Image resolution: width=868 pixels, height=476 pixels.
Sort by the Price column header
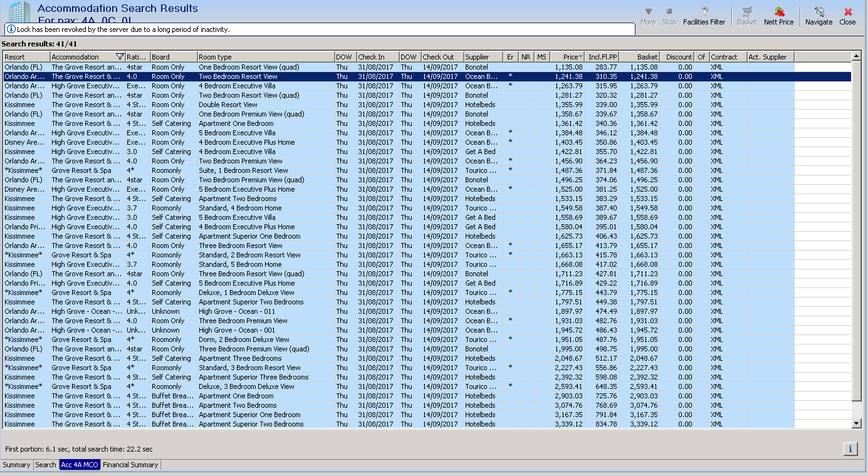pos(567,57)
